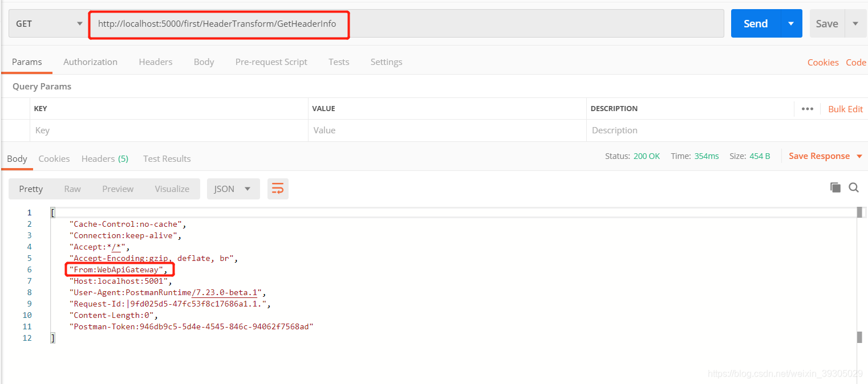
Task: Click the "Host:localhost:5001" line
Action: 121,281
